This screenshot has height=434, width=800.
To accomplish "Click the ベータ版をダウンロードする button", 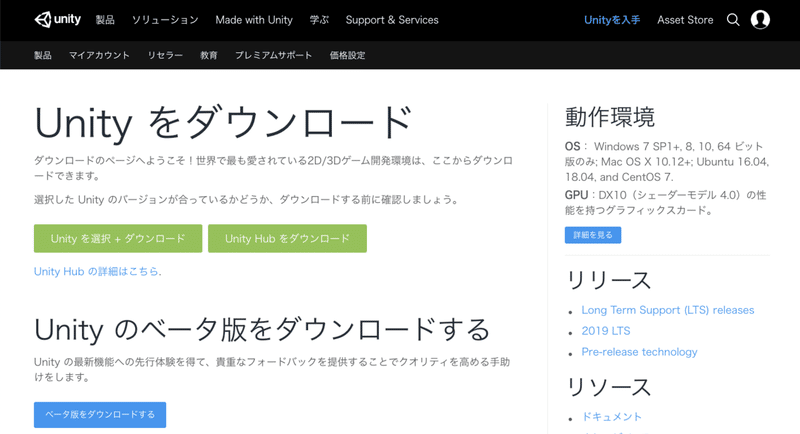I will [x=100, y=415].
